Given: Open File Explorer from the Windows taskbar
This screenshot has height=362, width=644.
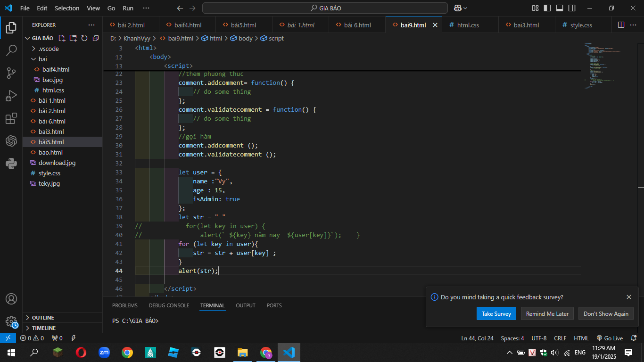Looking at the screenshot, I should point(242,352).
